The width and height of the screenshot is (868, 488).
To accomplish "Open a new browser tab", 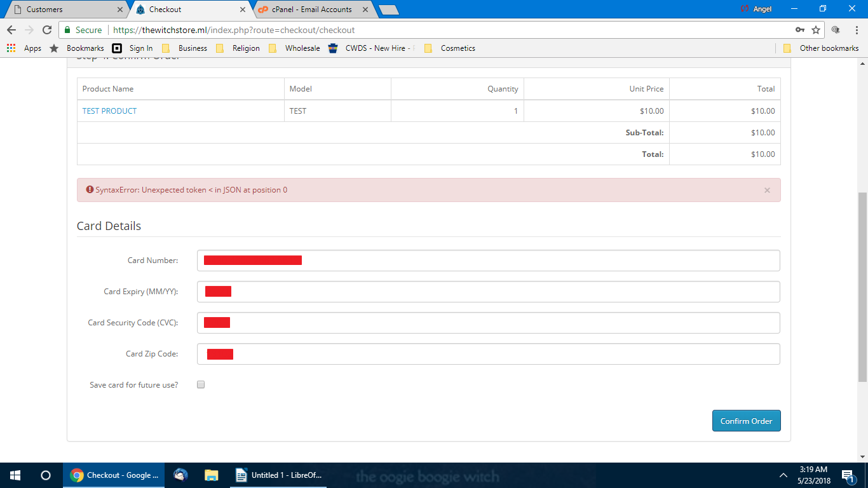I will [x=388, y=10].
